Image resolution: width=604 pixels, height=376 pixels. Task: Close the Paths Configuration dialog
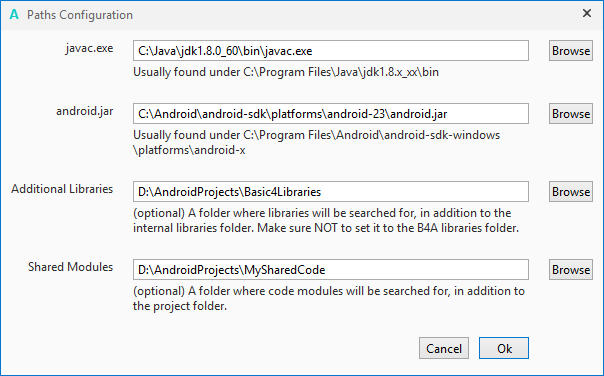(x=587, y=13)
